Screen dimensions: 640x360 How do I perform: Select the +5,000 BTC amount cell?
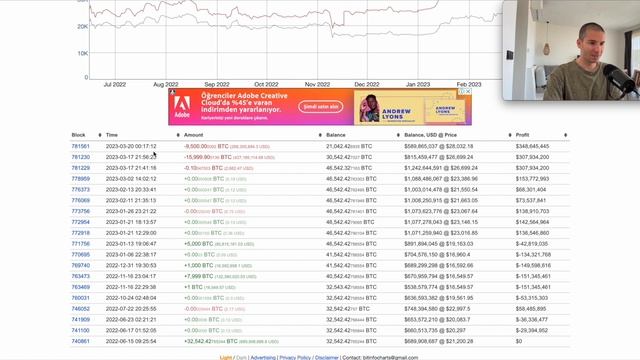coord(219,244)
